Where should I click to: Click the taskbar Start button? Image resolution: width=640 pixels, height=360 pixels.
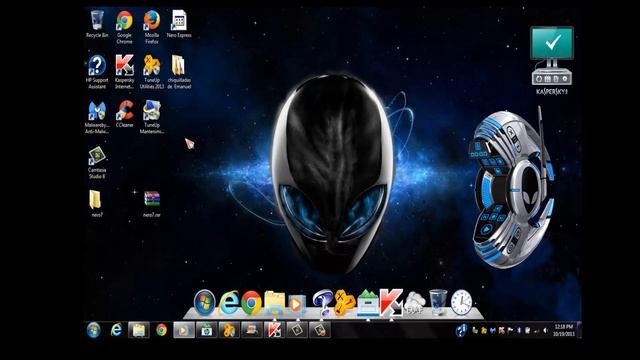(93, 330)
